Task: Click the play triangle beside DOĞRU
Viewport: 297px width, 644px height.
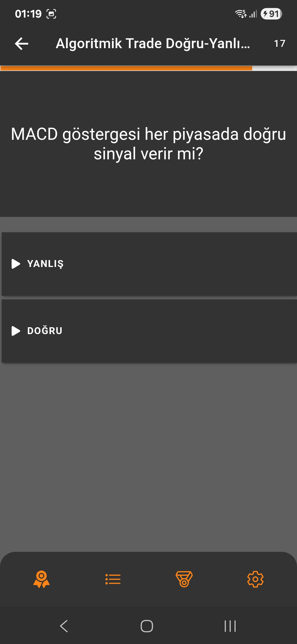Action: coord(16,331)
